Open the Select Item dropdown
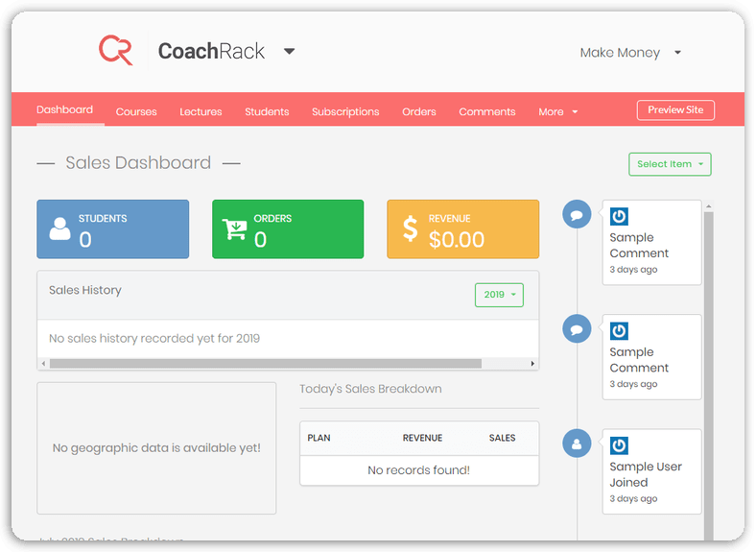Viewport: 756px width, 552px height. (x=670, y=164)
